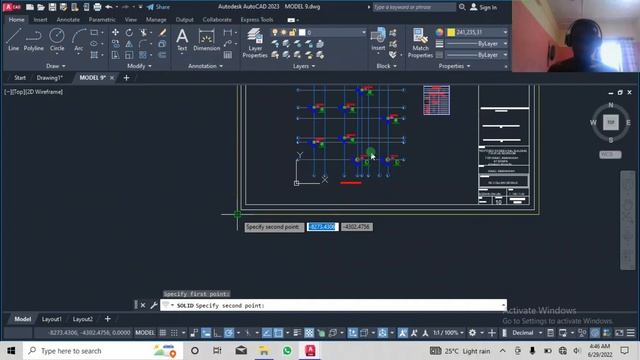Toggle lineweight display in status bar
The height and width of the screenshot is (360, 640).
297,333
